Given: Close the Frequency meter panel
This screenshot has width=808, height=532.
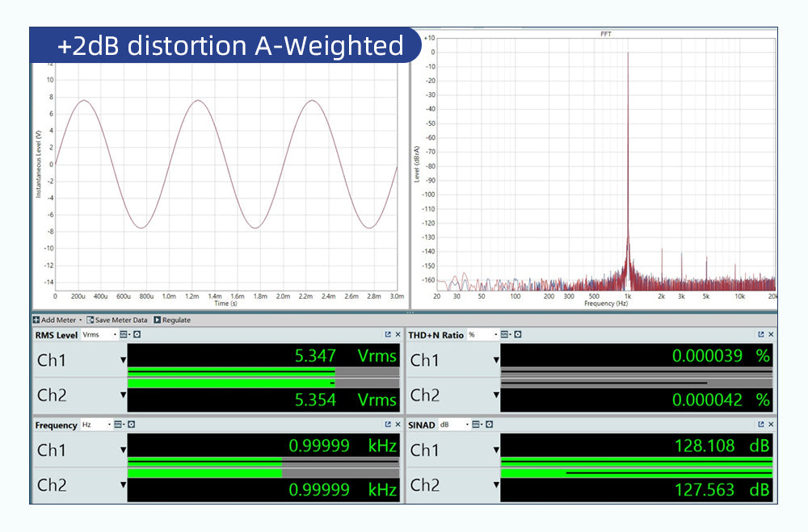Looking at the screenshot, I should [398, 425].
